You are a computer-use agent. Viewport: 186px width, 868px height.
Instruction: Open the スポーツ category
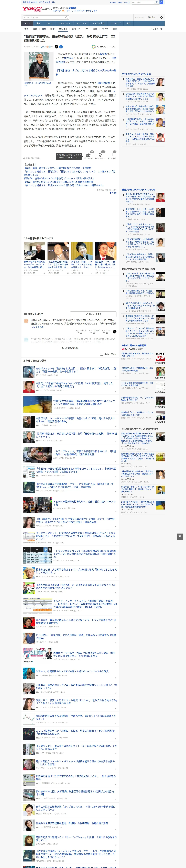[76, 29]
